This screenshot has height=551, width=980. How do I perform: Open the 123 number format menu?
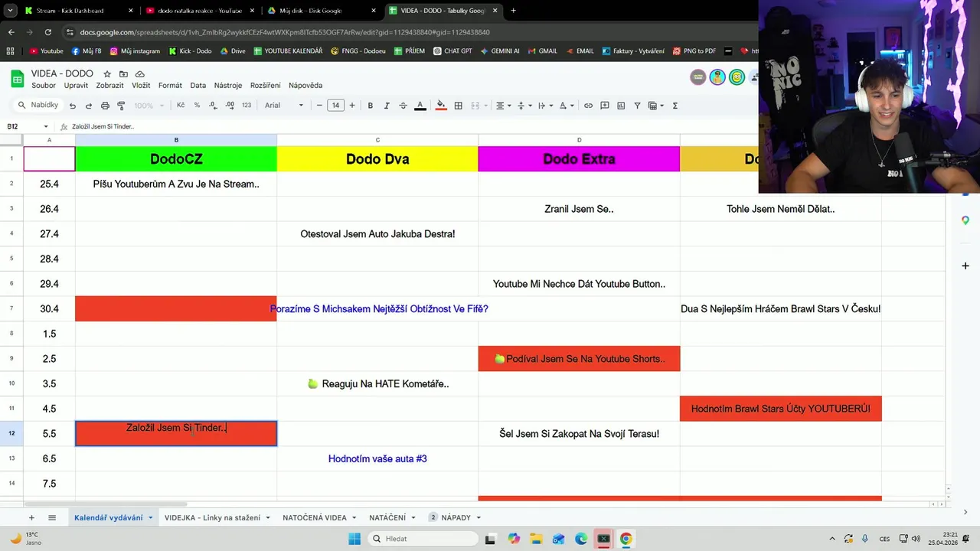pos(247,106)
